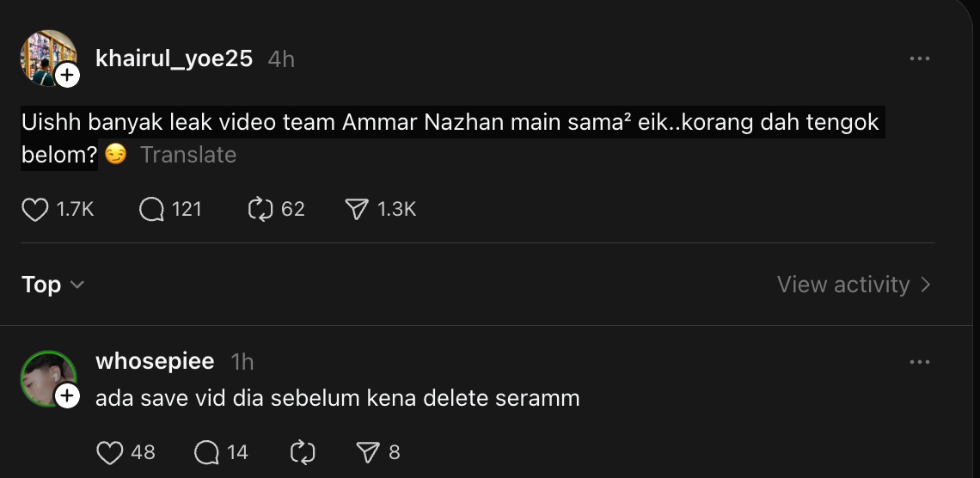Share whosepiee's reply via send icon
This screenshot has width=980, height=478.
367,452
